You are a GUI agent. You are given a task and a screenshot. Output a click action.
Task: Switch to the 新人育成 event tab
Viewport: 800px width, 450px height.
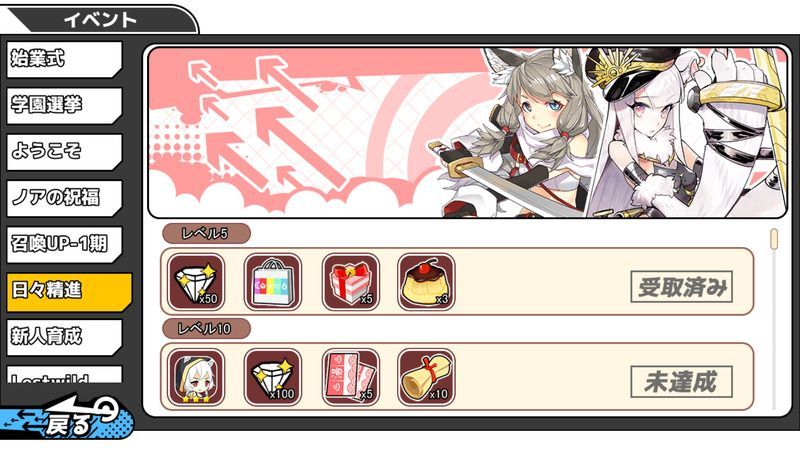click(64, 337)
